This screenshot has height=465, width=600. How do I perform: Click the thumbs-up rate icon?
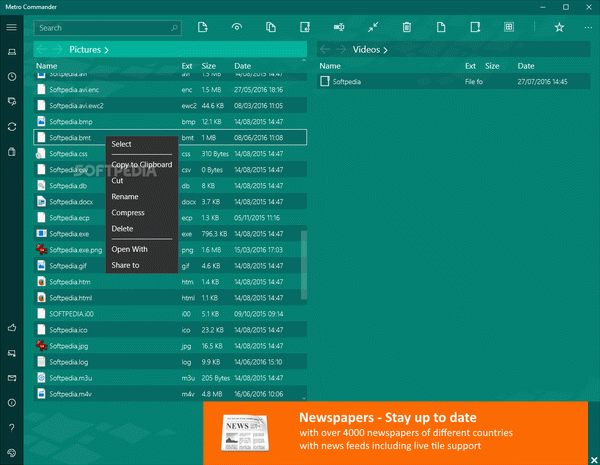click(x=12, y=328)
